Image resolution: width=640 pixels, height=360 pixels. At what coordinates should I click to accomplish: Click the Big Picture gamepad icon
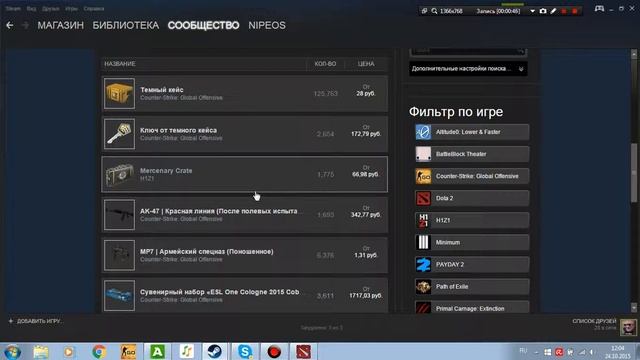click(599, 9)
